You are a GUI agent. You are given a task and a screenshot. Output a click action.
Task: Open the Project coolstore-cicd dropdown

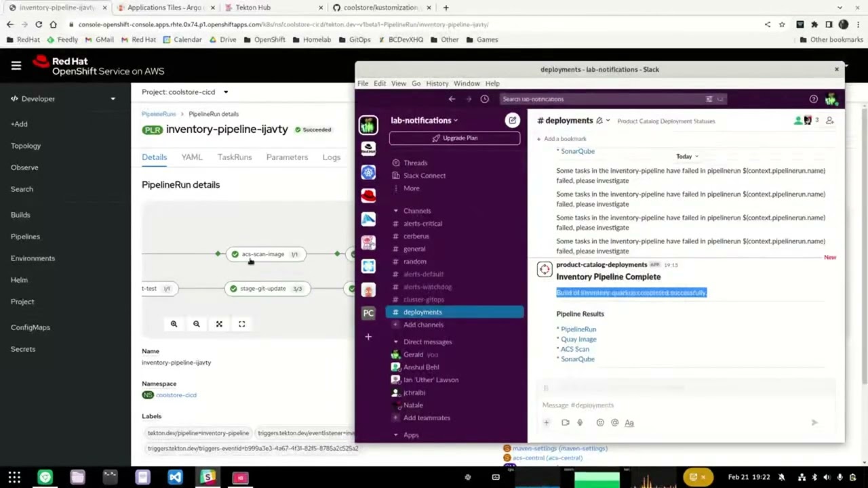click(x=185, y=92)
